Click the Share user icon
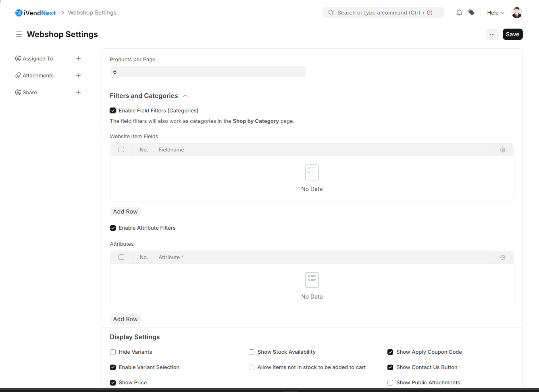 point(18,92)
